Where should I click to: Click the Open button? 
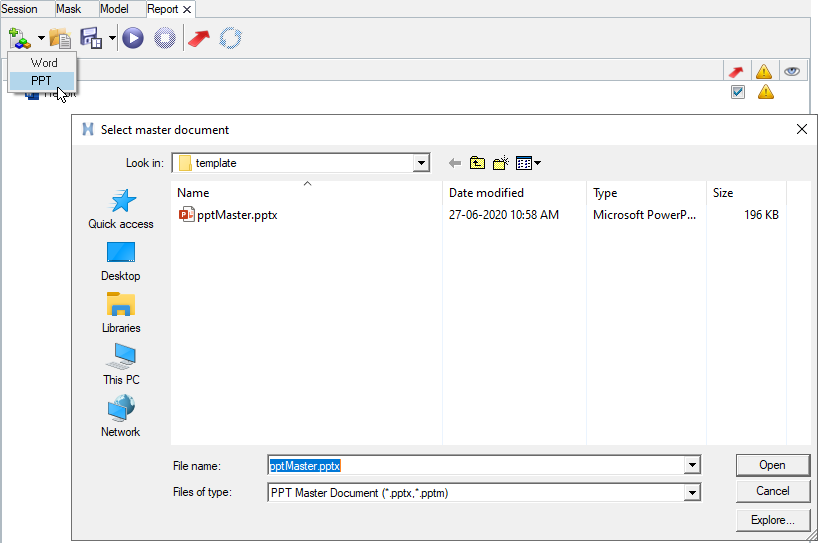pos(773,465)
